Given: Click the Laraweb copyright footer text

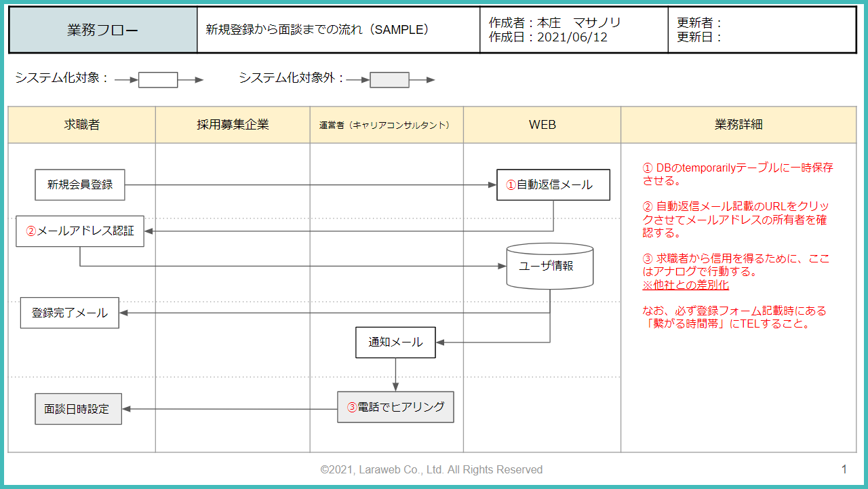Looking at the screenshot, I should [431, 469].
